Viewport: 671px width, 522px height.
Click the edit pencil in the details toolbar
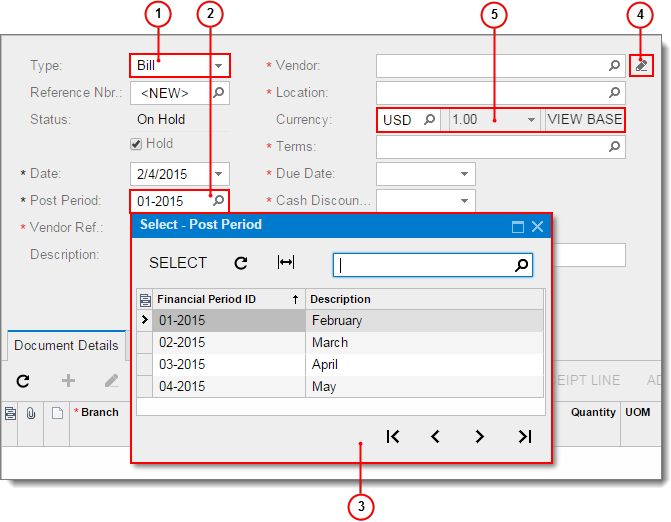(112, 380)
